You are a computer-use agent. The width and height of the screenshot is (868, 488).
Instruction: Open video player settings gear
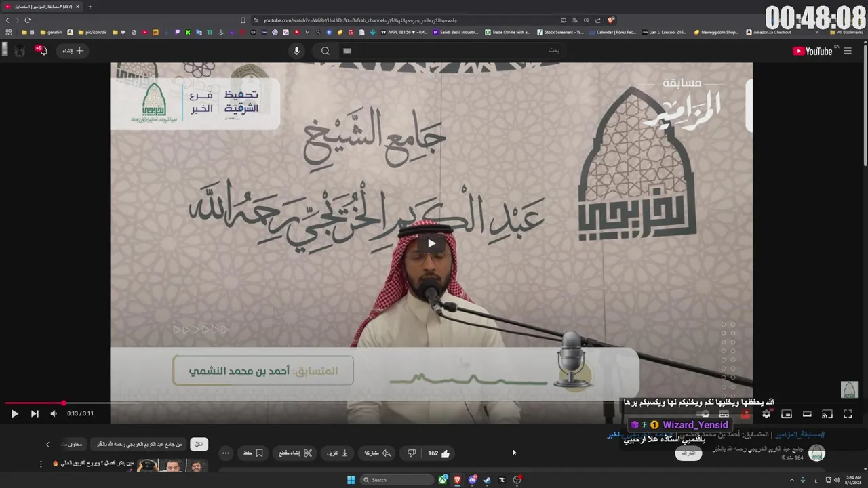pyautogui.click(x=766, y=413)
